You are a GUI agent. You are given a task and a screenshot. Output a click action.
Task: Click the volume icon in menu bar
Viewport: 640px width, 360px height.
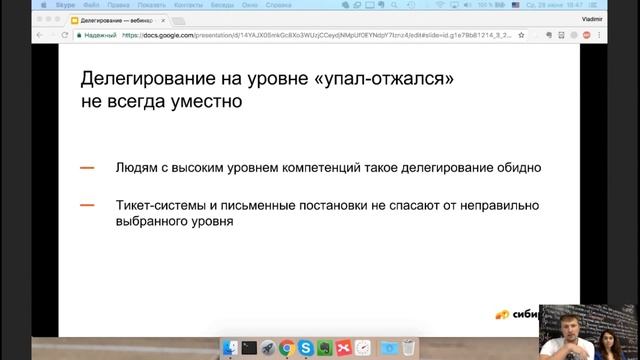468,5
